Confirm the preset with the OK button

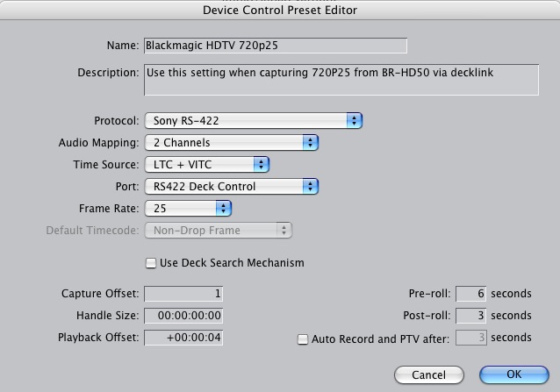tap(514, 374)
